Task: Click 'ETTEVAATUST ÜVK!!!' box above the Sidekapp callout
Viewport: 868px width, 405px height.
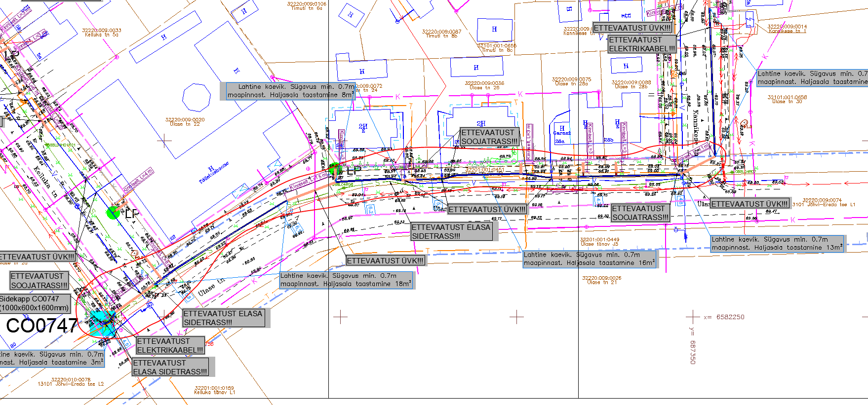Action: pos(37,257)
